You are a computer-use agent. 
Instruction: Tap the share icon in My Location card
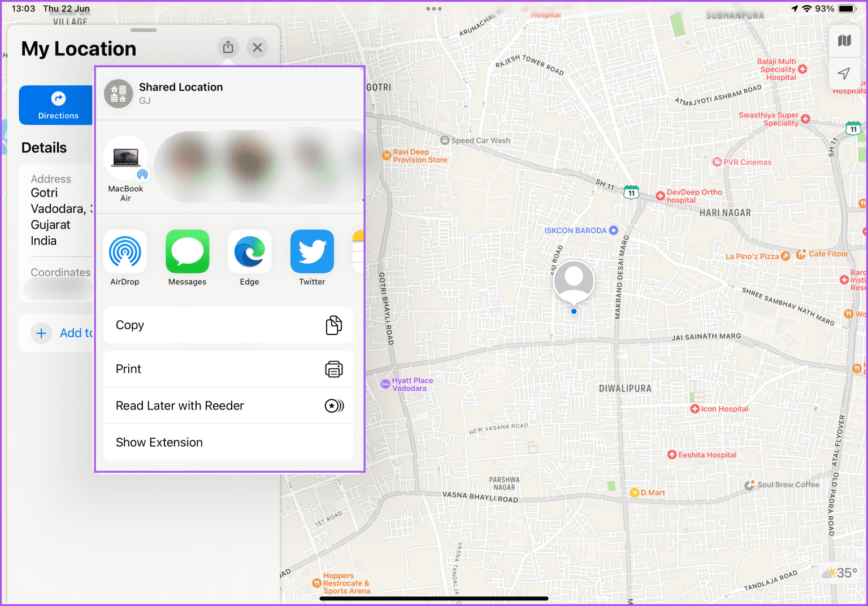click(x=228, y=47)
